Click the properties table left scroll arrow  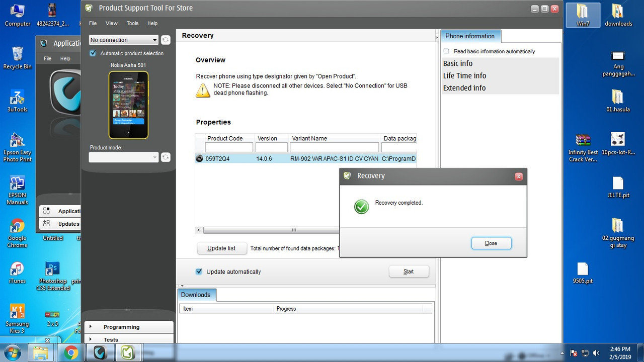coord(199,230)
